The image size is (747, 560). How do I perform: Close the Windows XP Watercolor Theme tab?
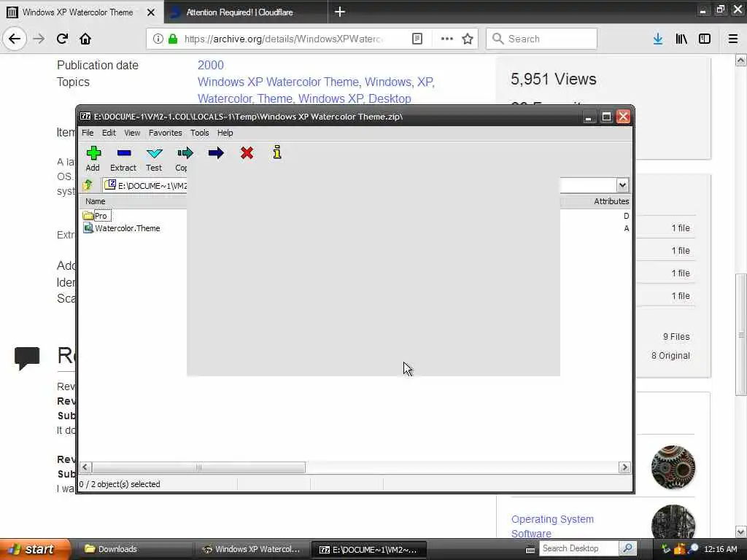[x=151, y=12]
